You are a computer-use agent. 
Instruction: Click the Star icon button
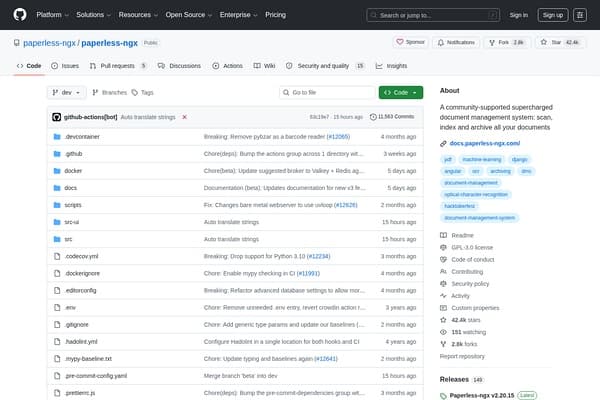543,42
